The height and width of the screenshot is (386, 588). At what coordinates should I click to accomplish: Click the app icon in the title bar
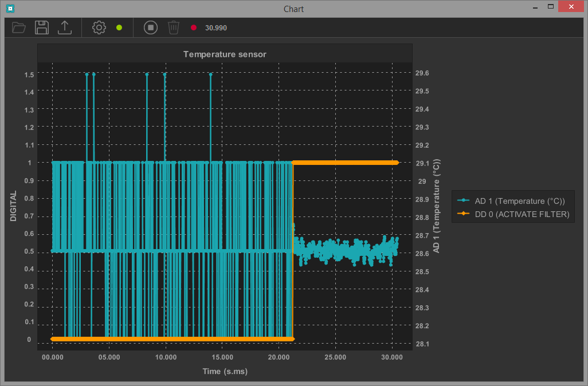[x=10, y=9]
